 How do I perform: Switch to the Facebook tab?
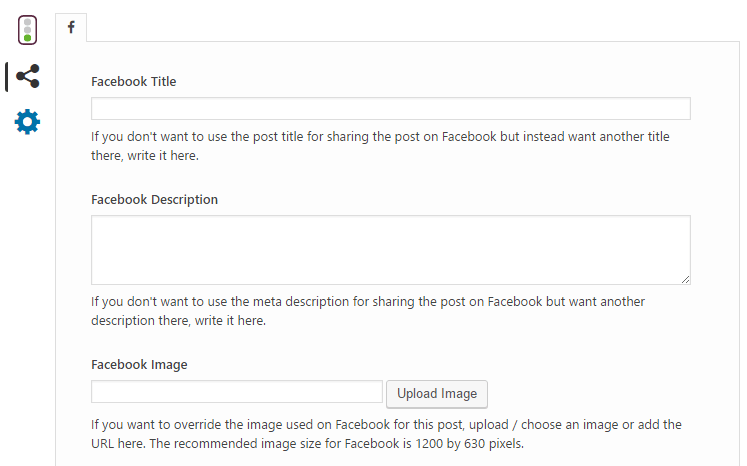(x=71, y=28)
